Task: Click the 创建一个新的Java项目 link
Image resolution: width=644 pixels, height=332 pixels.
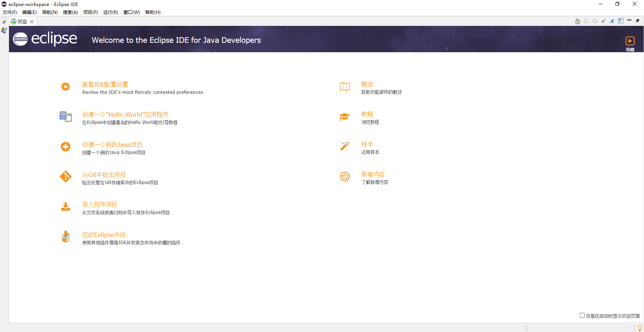Action: click(112, 145)
